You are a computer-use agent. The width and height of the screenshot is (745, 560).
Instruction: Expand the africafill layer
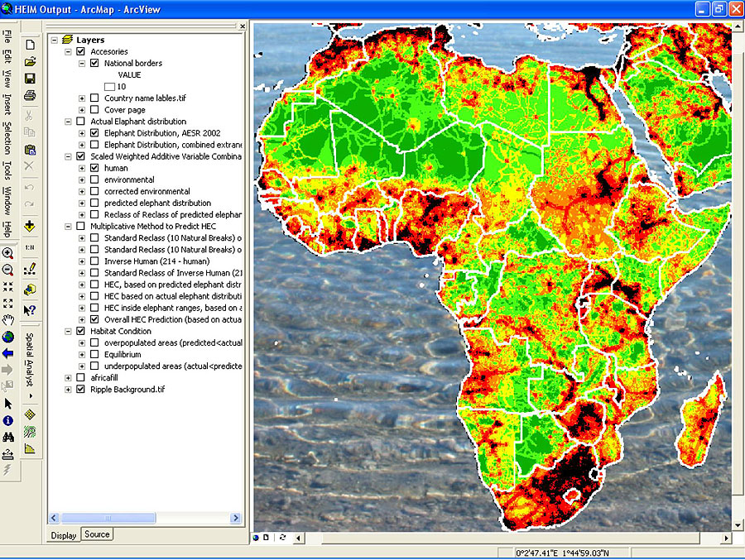click(x=69, y=378)
